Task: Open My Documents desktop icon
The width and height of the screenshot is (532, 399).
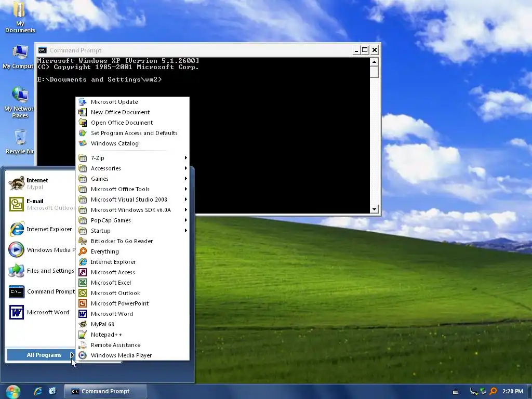Action: (20, 17)
